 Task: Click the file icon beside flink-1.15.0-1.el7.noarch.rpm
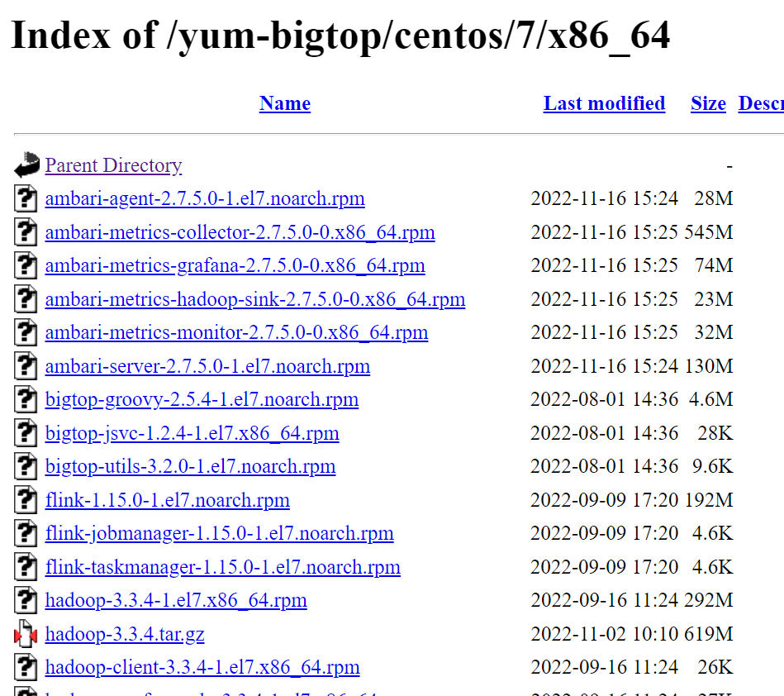click(x=26, y=500)
